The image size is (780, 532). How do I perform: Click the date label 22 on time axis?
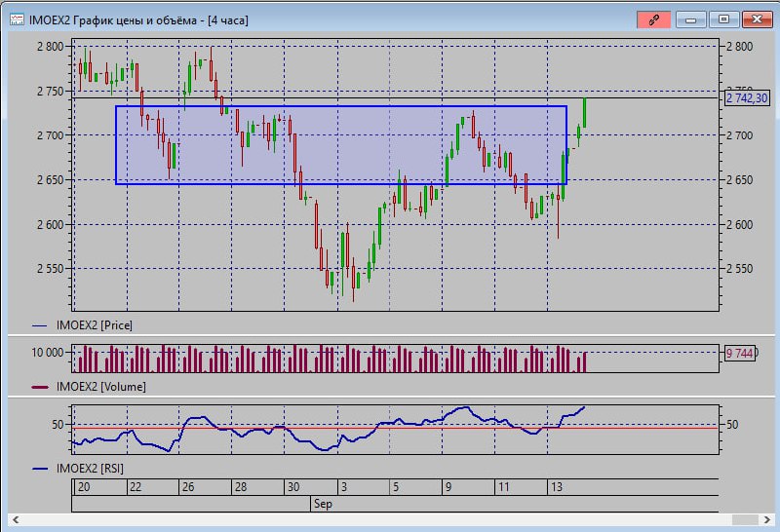click(136, 487)
